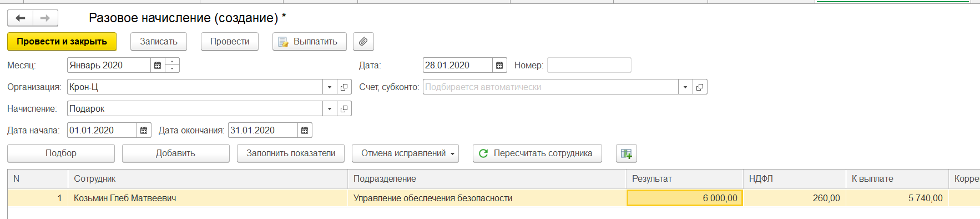The height and width of the screenshot is (219, 980).
Task: Expand the Счет, субконто dropdown
Action: (x=685, y=87)
